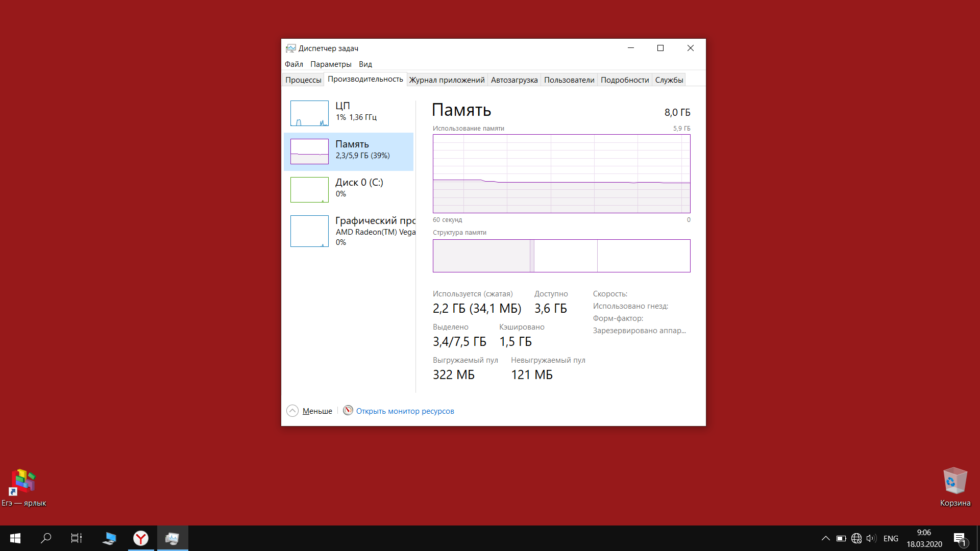Click the resource monitor gauge icon
This screenshot has height=551, width=980.
(348, 410)
